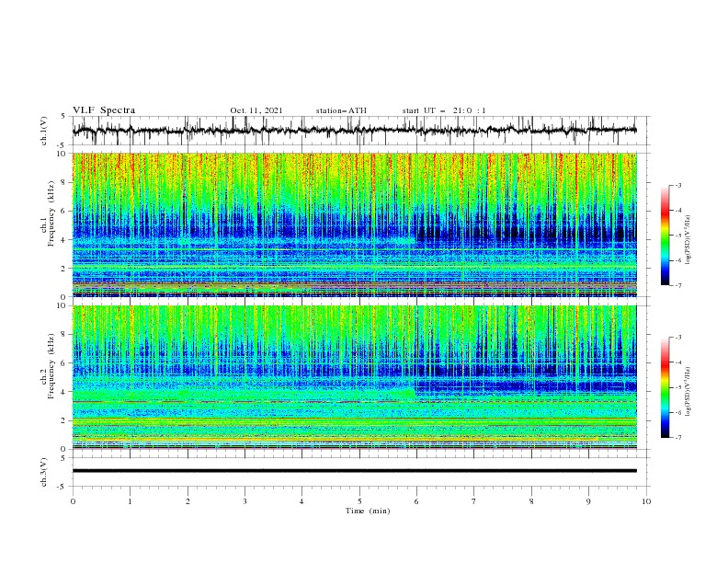Click the ch.2 spectrogram panel

coord(354,377)
